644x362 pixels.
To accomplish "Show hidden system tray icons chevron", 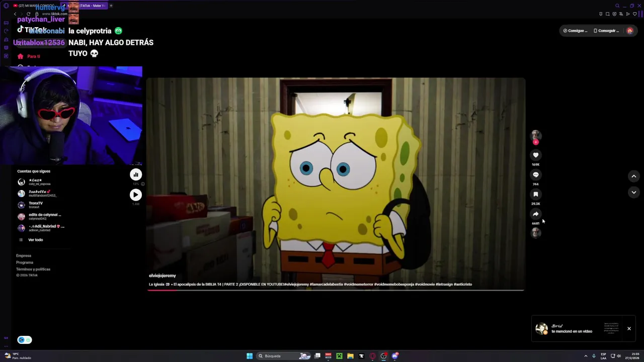I will pos(586,356).
